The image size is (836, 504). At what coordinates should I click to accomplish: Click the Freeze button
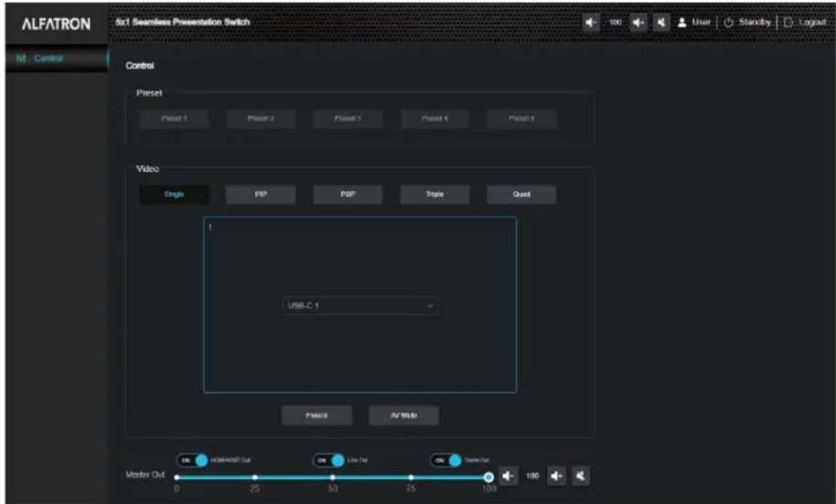click(x=317, y=415)
